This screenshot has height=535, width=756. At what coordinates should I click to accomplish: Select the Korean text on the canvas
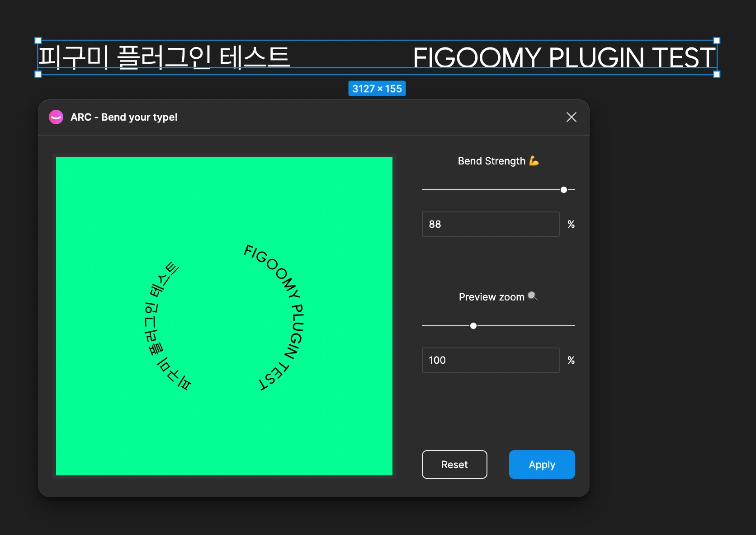point(164,57)
